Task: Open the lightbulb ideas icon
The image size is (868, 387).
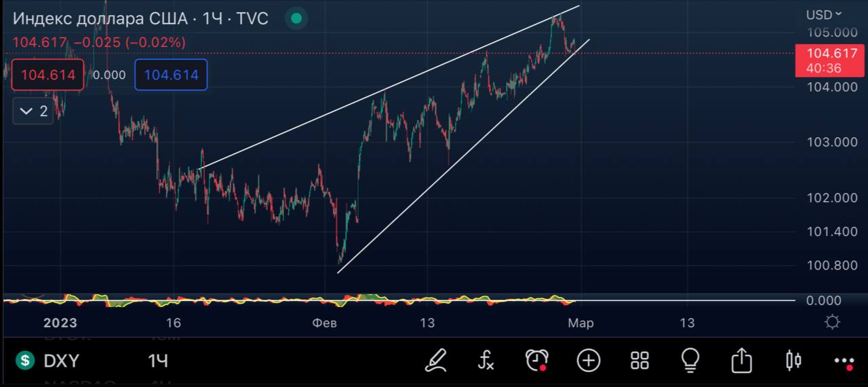Action: coord(690,360)
